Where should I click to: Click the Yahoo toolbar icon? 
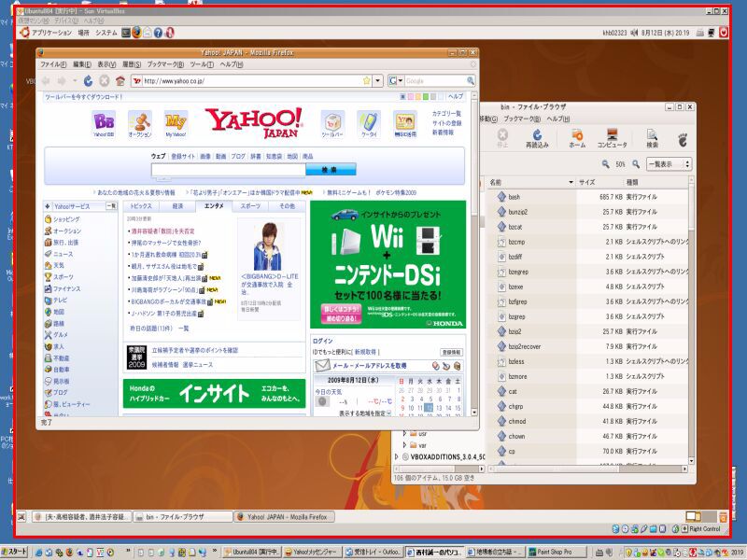point(332,125)
